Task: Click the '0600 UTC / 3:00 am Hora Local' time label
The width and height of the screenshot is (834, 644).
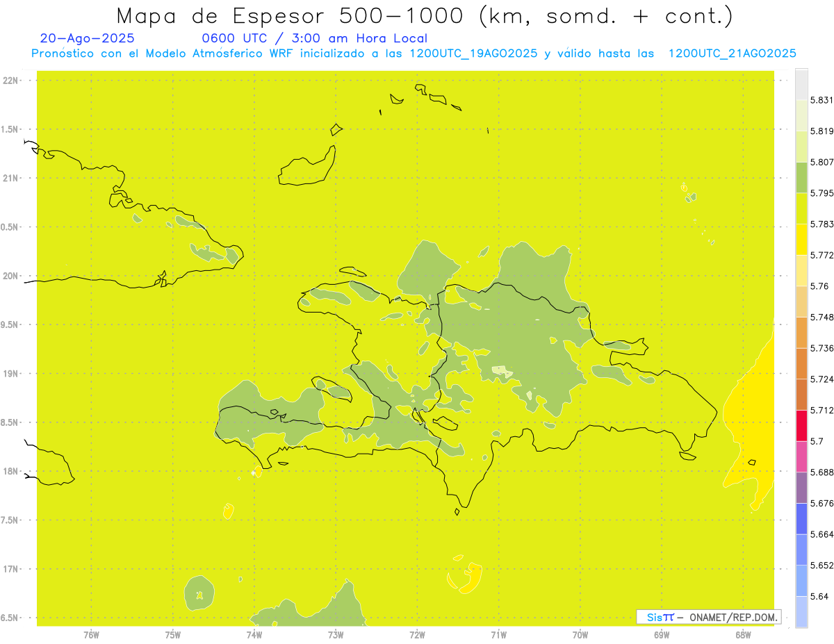Action: coord(315,38)
